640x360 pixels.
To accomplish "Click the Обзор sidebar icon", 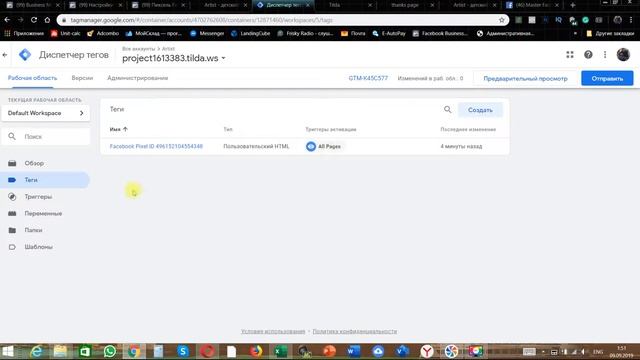I will point(12,163).
